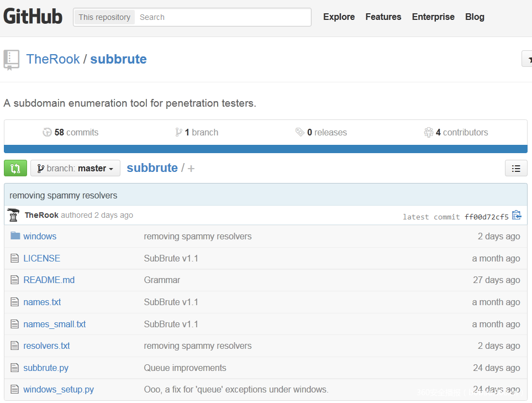Click 'authored 2 days ago' text
532x403 pixels.
point(97,215)
